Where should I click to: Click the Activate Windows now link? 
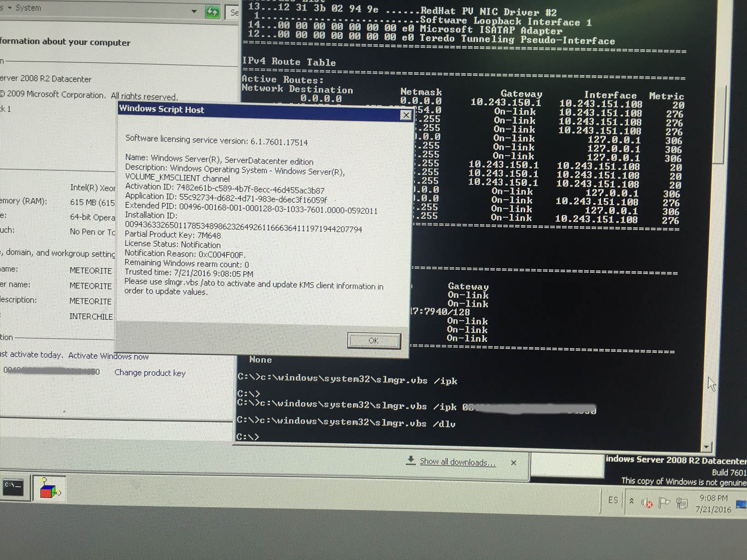tap(108, 356)
